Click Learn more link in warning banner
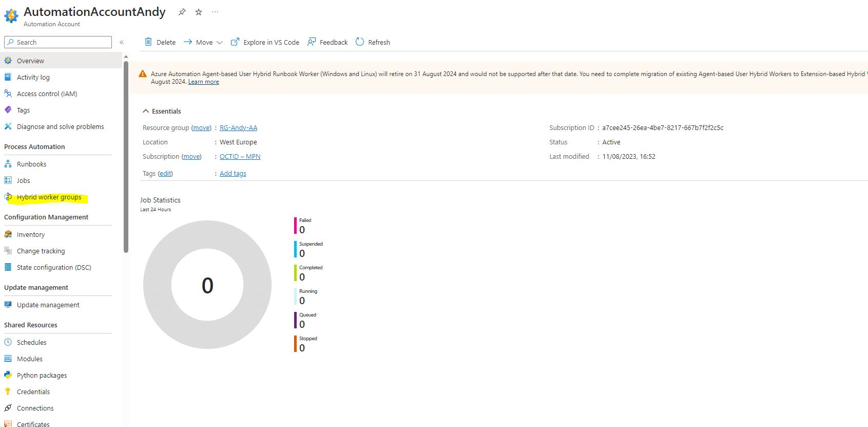This screenshot has width=868, height=427. [203, 82]
